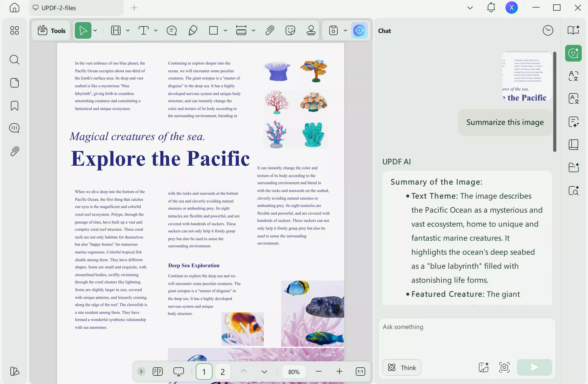
Task: Toggle the Think mode button
Action: [x=402, y=367]
